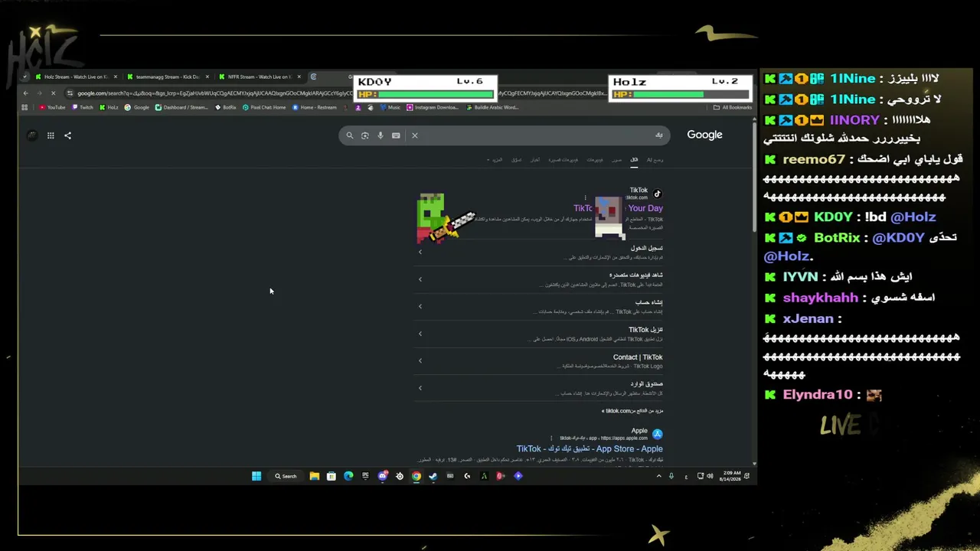This screenshot has height=551, width=980.
Task: Open the YouTube bookmark
Action: coord(52,107)
